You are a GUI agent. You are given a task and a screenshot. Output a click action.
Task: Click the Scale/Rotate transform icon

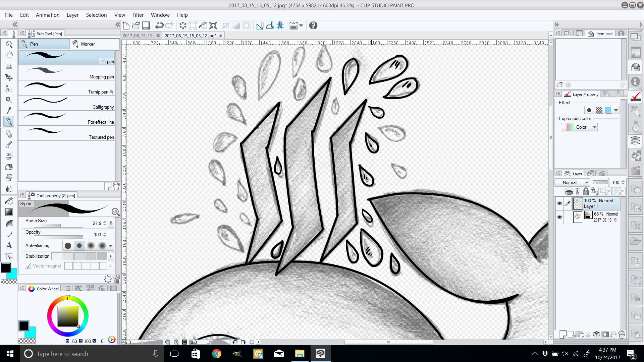(213, 25)
